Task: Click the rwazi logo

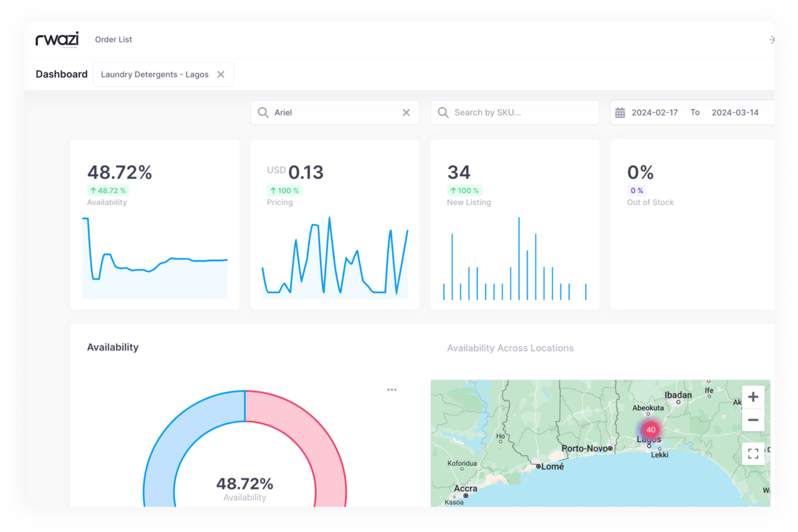Action: coord(57,39)
